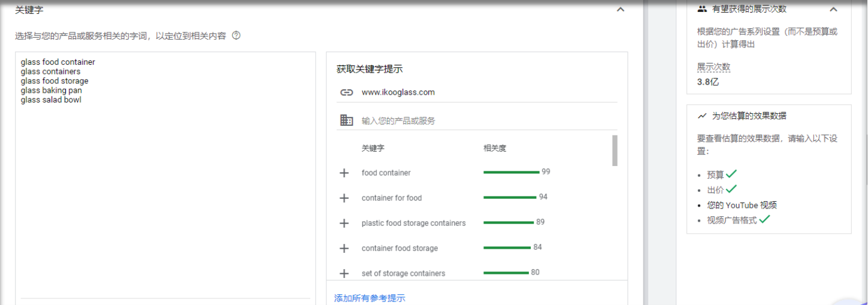Click the 相关度 column header

(495, 149)
